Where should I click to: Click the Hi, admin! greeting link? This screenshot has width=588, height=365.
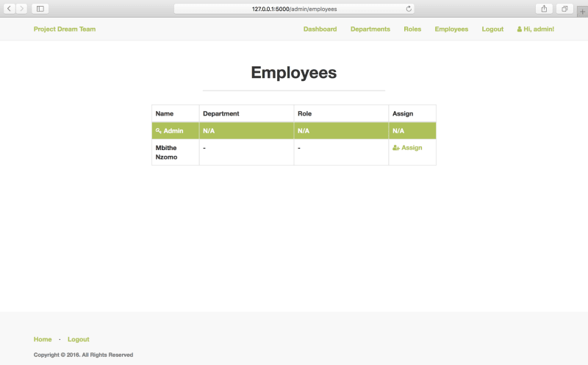pos(536,29)
